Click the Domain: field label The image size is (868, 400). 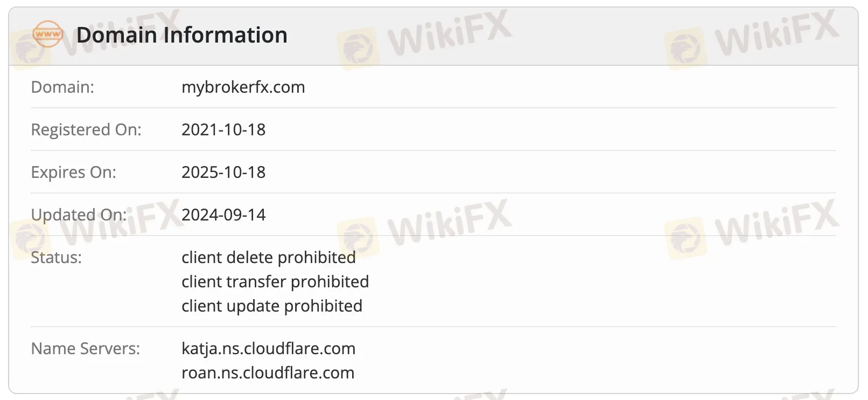pyautogui.click(x=62, y=87)
